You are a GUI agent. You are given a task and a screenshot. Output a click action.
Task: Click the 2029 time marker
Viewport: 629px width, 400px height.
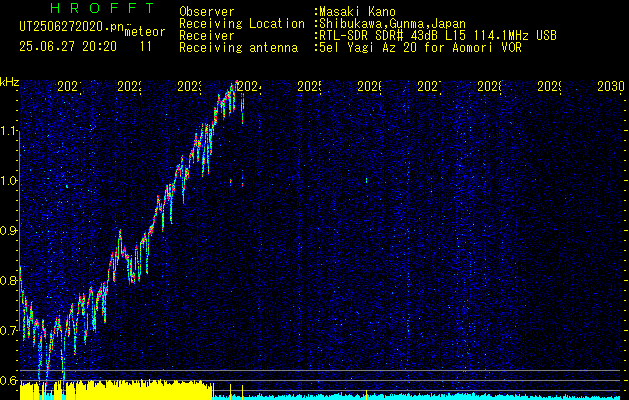click(550, 86)
